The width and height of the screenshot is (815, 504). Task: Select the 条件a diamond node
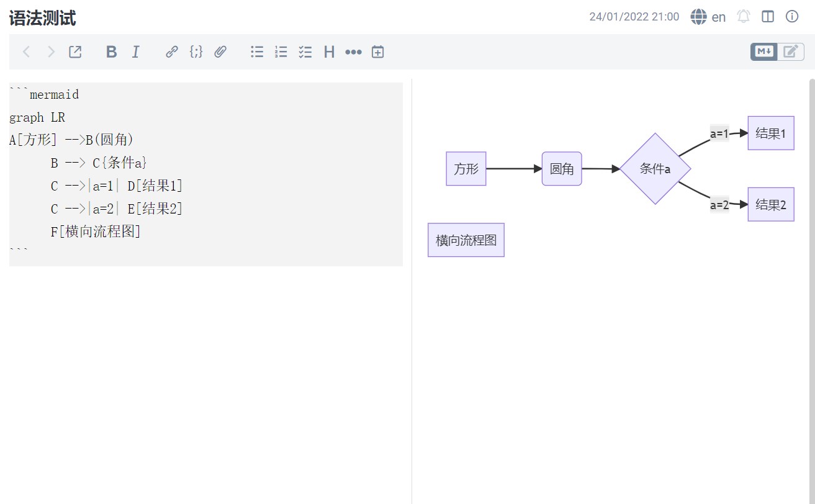click(655, 169)
